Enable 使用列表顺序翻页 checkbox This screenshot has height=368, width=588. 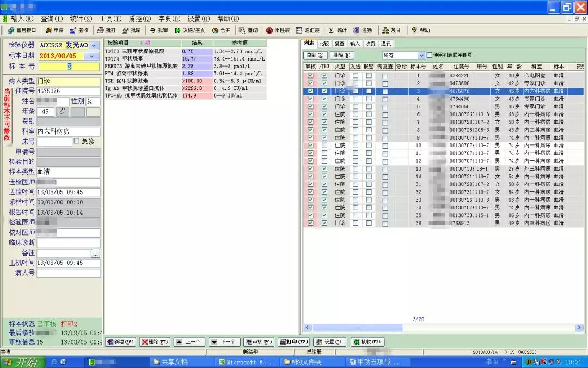point(430,55)
